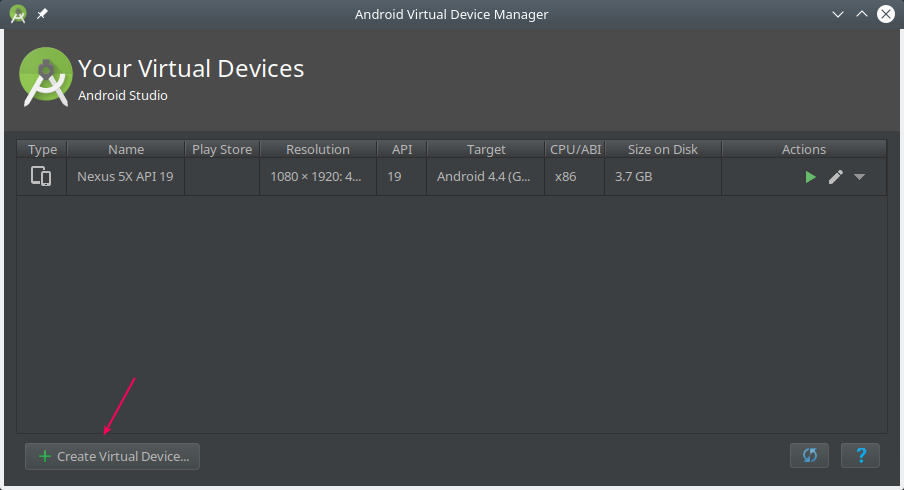
Task: Click the Android Studio logo in header
Action: tap(46, 77)
